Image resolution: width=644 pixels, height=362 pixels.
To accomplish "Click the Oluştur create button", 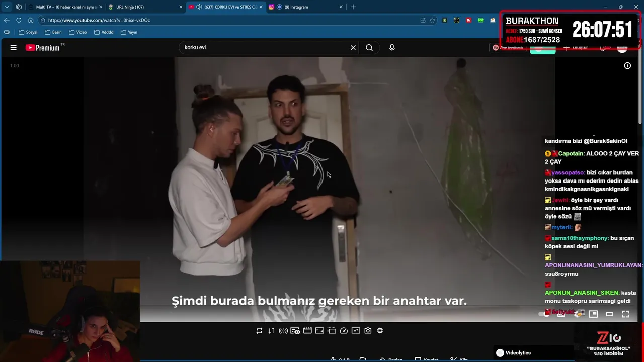I will [576, 48].
